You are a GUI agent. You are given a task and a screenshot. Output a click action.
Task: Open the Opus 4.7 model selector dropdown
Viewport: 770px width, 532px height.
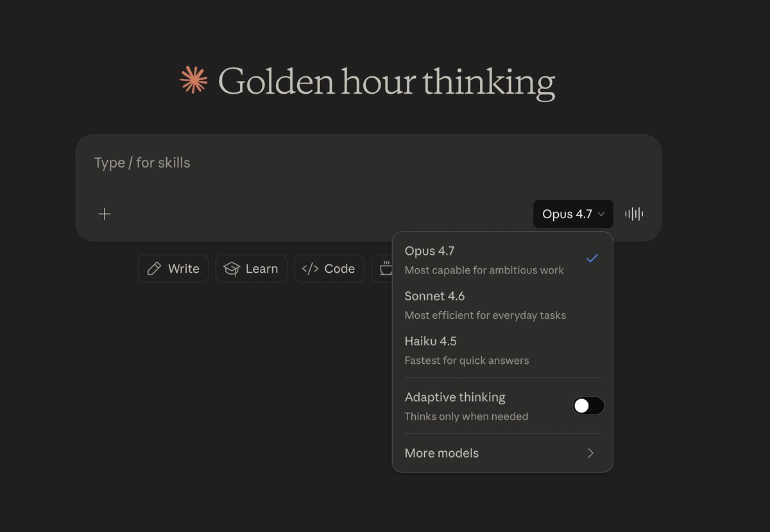573,214
